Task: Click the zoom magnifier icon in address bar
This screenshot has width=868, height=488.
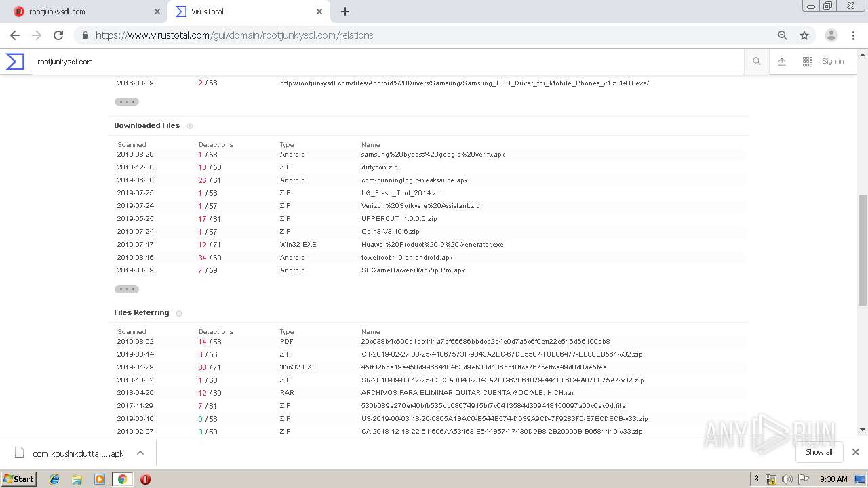Action: pos(783,35)
